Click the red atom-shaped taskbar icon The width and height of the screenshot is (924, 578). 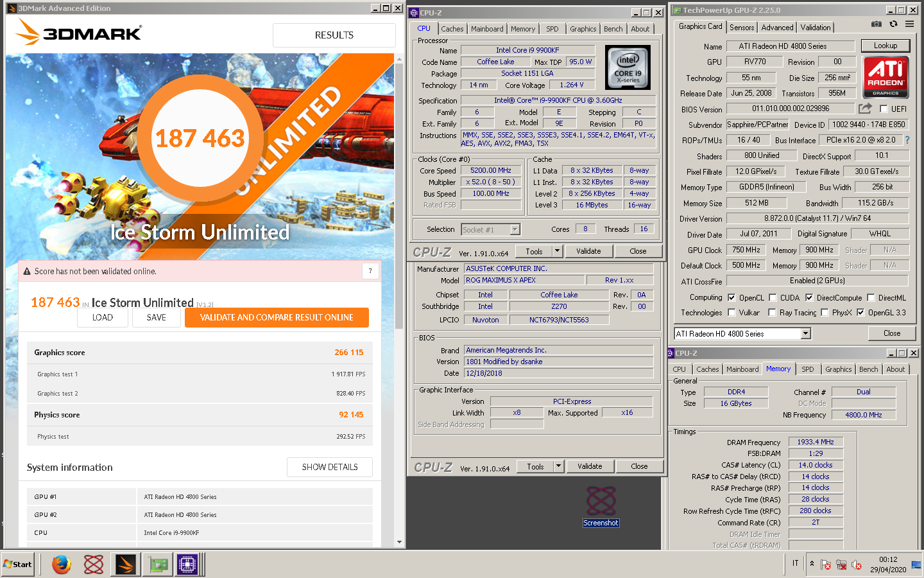coord(94,565)
